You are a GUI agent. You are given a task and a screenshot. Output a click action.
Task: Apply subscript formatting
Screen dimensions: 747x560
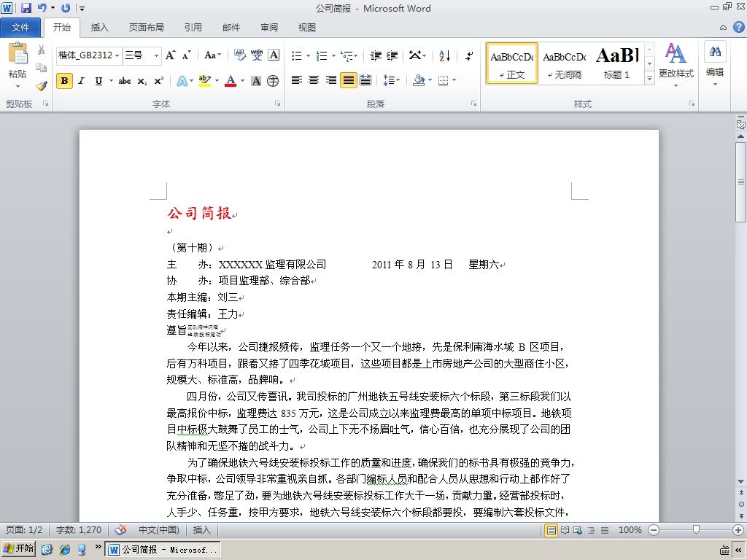(x=142, y=81)
